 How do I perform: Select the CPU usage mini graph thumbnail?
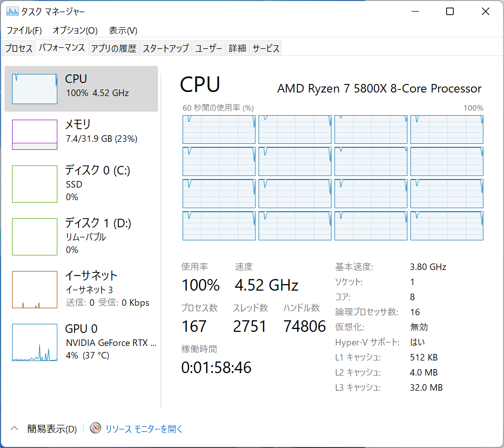click(x=35, y=89)
